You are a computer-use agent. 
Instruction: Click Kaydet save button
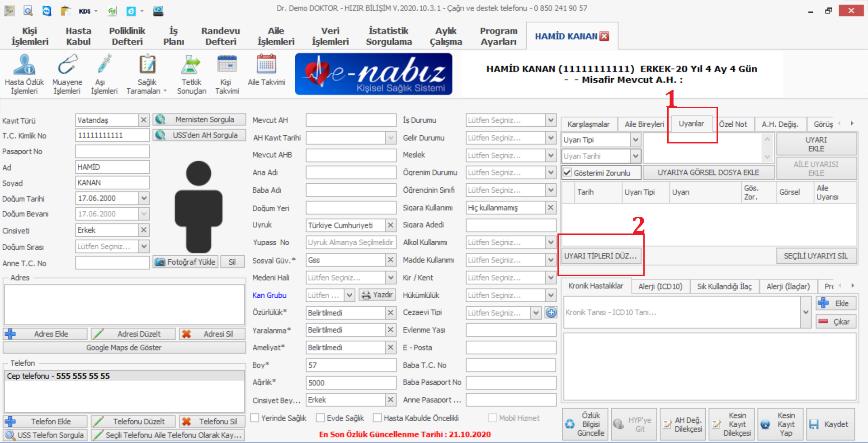[830, 424]
